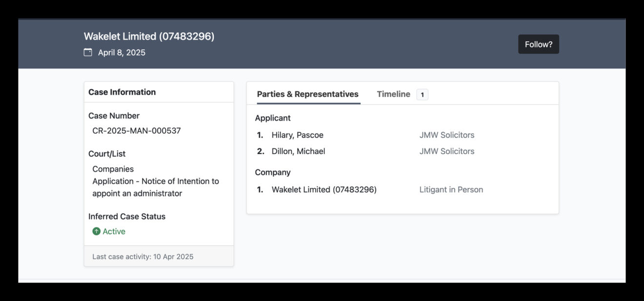The width and height of the screenshot is (644, 301).
Task: Click the Litigant in Person representative text
Action: [x=451, y=189]
